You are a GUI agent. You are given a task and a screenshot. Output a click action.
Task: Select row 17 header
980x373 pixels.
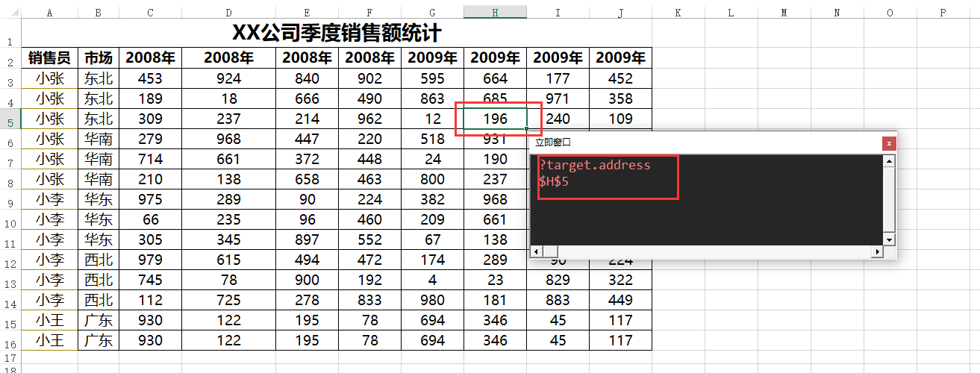tap(10, 358)
